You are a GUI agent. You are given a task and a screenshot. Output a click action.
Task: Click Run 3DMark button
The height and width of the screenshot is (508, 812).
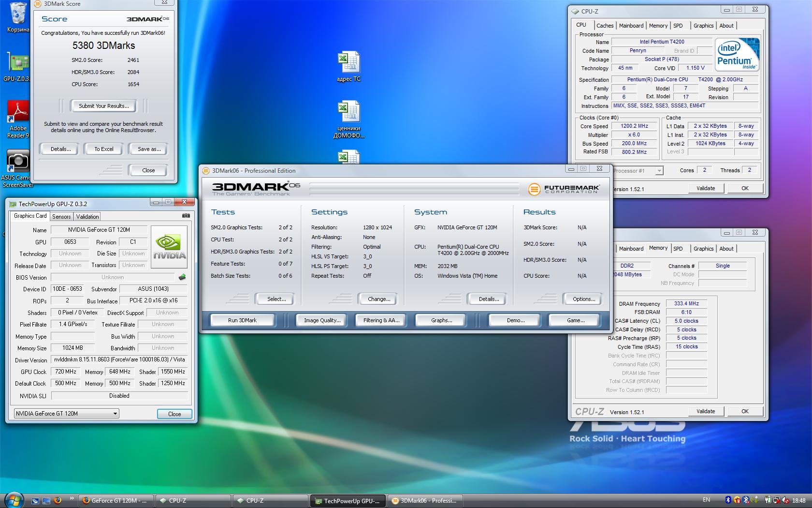[x=242, y=320]
